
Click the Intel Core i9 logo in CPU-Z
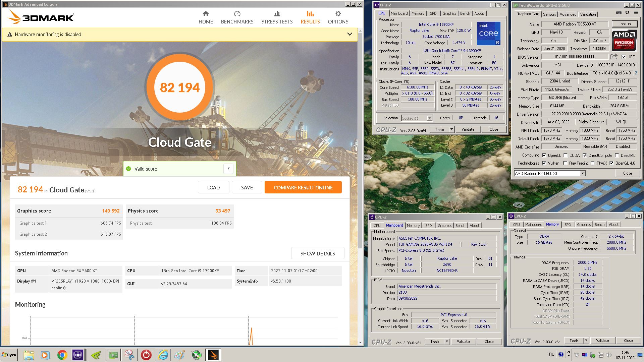coord(488,33)
